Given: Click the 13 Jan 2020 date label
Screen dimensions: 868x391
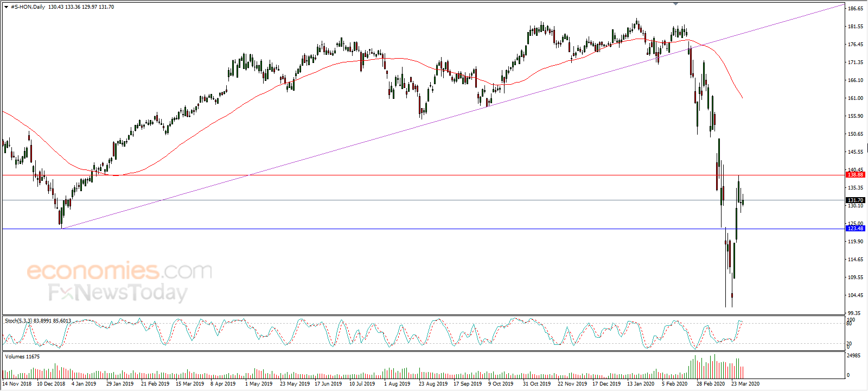Looking at the screenshot, I should click(641, 384).
